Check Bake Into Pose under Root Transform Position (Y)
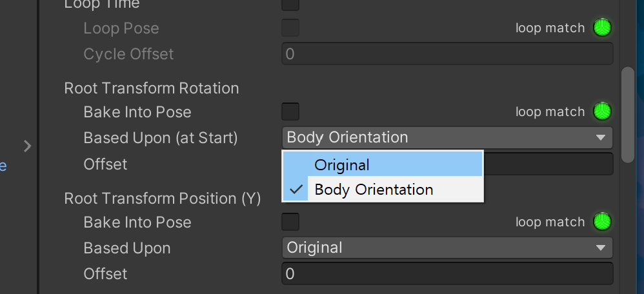Screen dimensions: 644x294 click(290, 222)
